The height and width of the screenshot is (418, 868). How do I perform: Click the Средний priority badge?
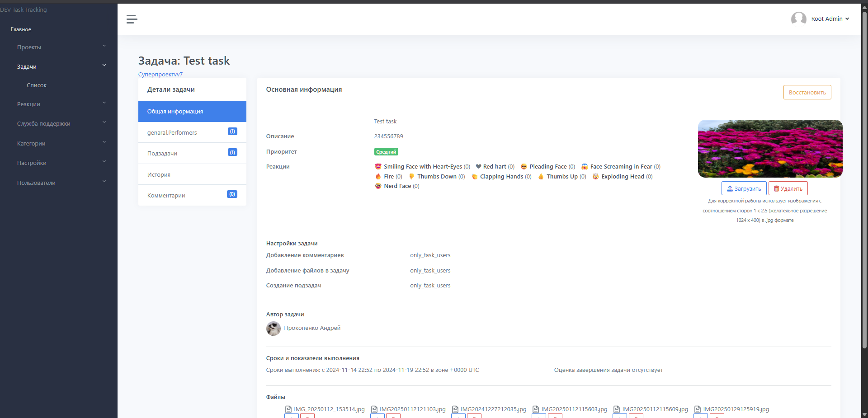(x=386, y=152)
